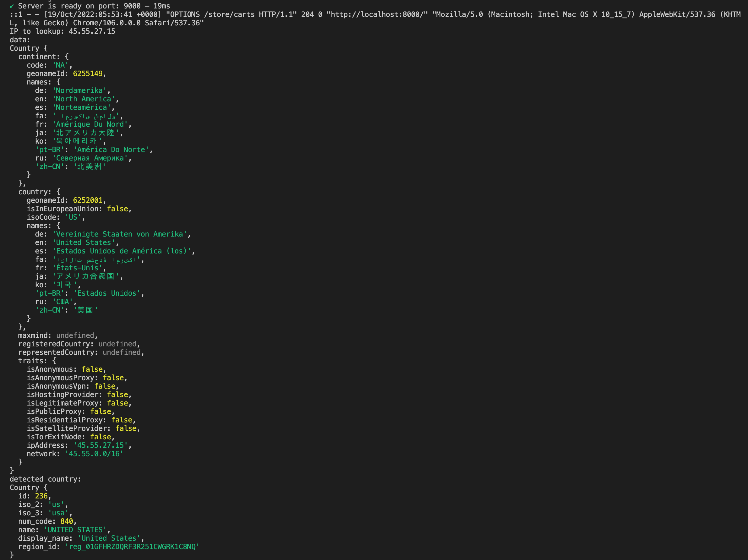Click the network '45.55.0.0/16' string

(x=94, y=454)
